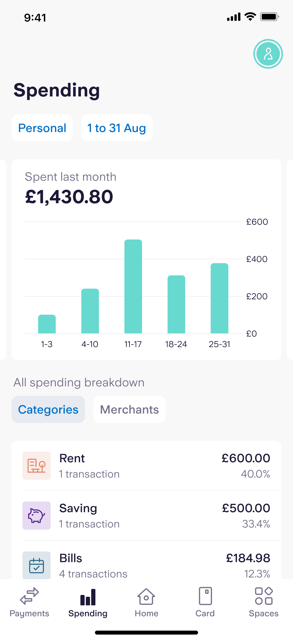Switch breakdown to Merchants view
293x644 pixels.
coord(129,409)
